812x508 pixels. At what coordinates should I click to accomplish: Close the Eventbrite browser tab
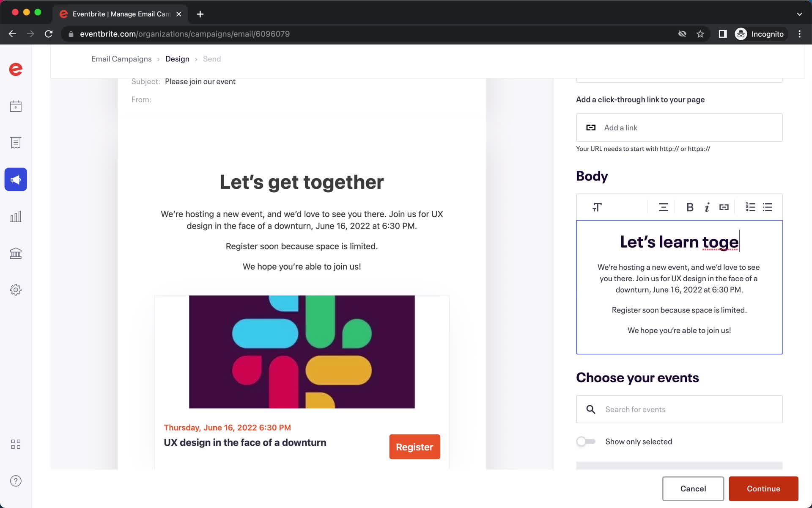pyautogui.click(x=179, y=14)
